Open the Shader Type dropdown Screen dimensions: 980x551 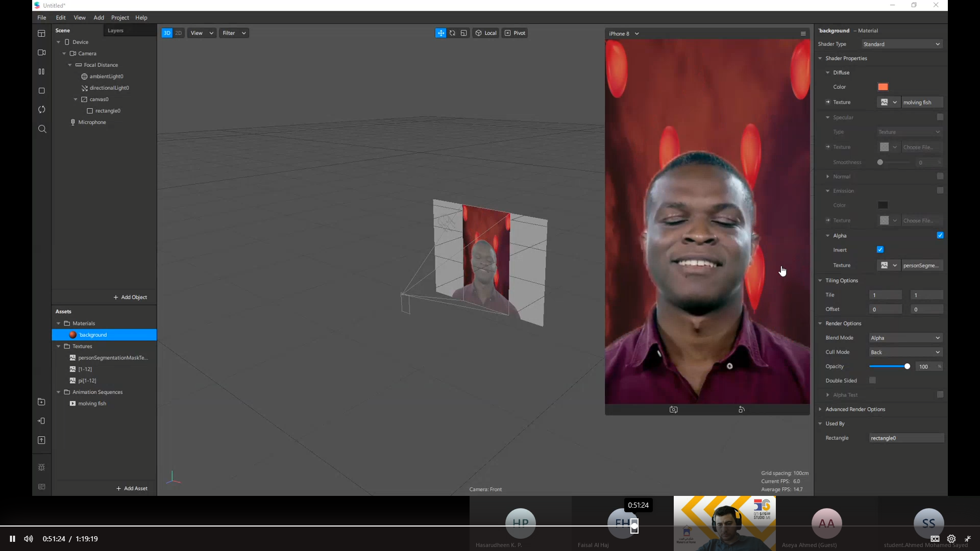pos(902,44)
